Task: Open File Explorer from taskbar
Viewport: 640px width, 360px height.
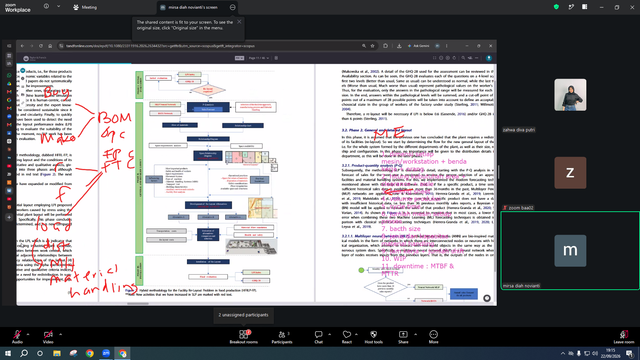Action: (57, 353)
